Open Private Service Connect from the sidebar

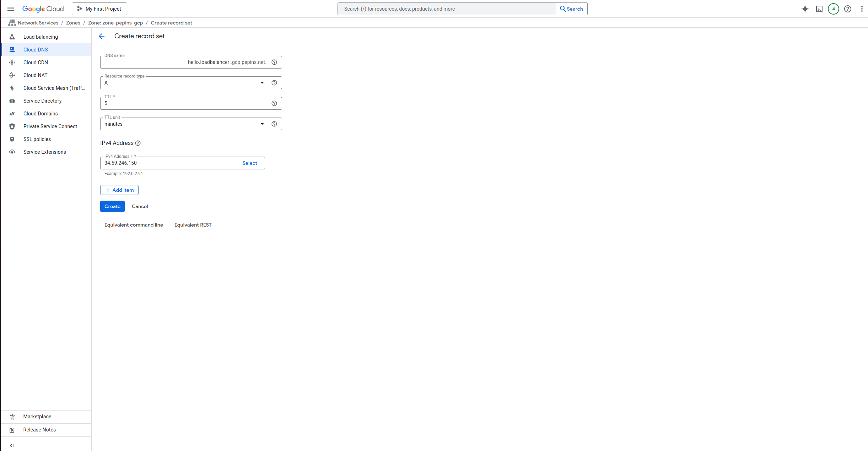[x=50, y=126]
